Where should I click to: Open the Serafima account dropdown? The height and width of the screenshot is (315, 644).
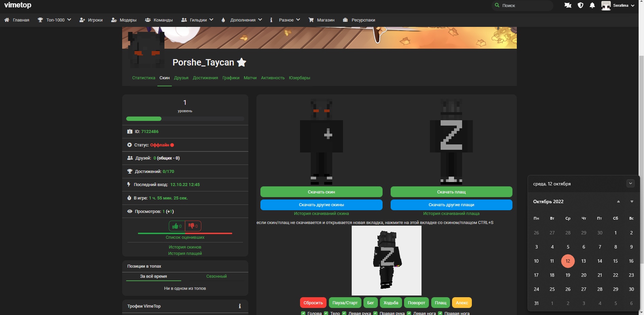point(618,5)
